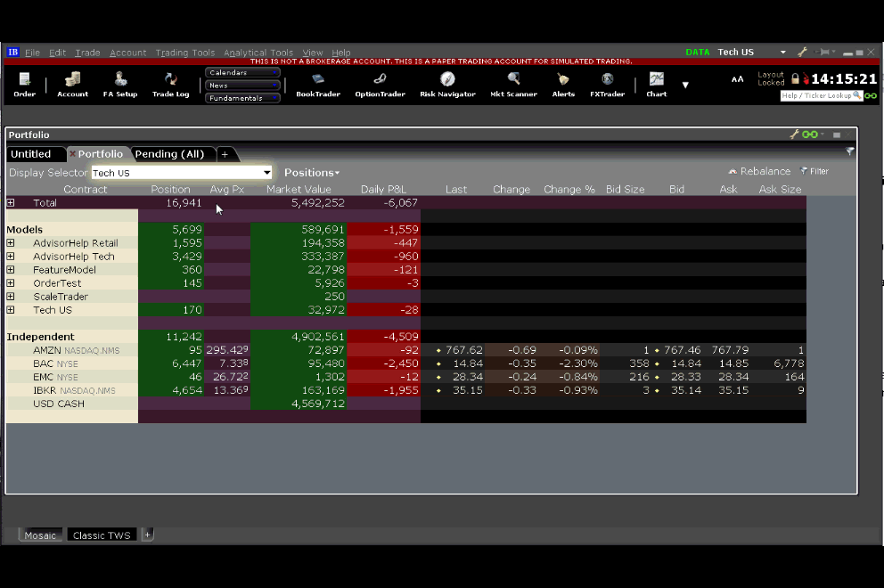Image resolution: width=884 pixels, height=588 pixels.
Task: Toggle the AA font size control
Action: [737, 79]
